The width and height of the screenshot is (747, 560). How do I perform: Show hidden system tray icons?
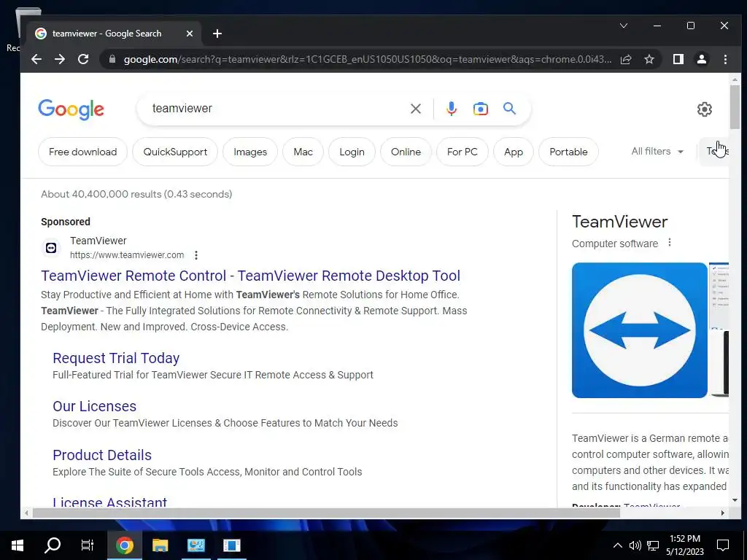coord(617,545)
